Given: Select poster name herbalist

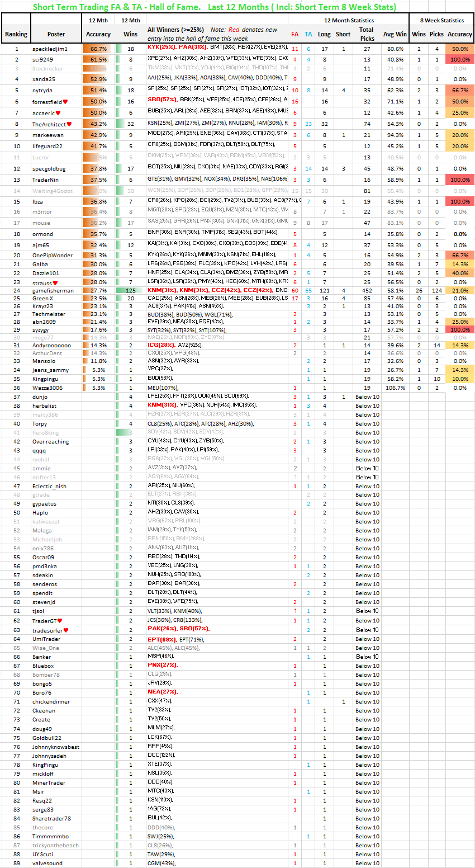Looking at the screenshot, I should (x=44, y=405).
